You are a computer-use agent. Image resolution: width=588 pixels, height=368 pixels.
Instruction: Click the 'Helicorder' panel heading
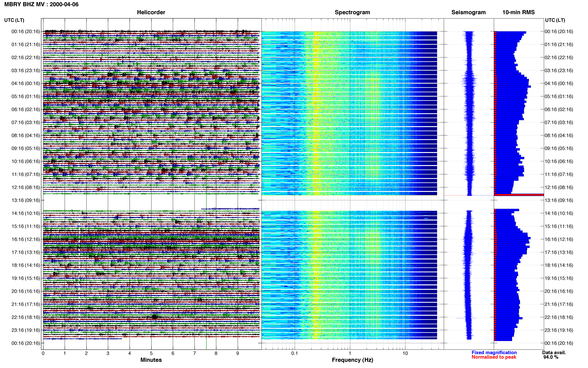pos(151,12)
